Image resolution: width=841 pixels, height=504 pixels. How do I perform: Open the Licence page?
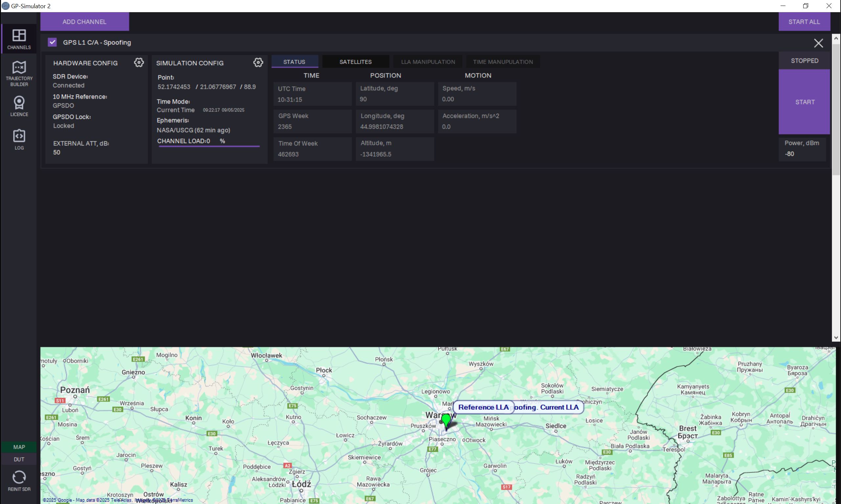(x=19, y=106)
